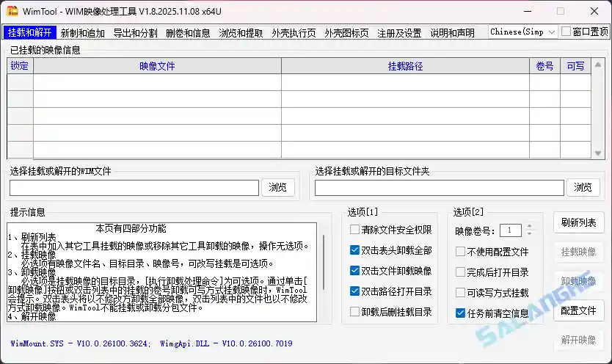Screen dimensions: 612x364
Task: View the 说明和声明 tab
Action: pyautogui.click(x=452, y=33)
